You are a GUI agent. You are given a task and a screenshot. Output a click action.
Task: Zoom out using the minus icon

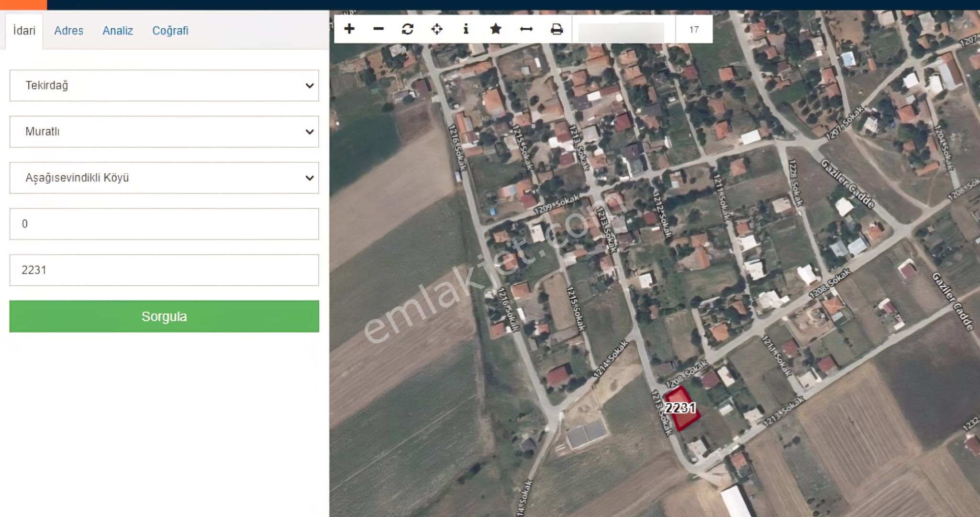point(378,29)
